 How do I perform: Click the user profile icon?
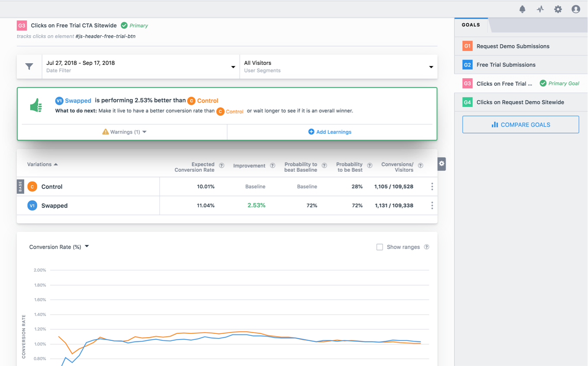click(x=575, y=9)
